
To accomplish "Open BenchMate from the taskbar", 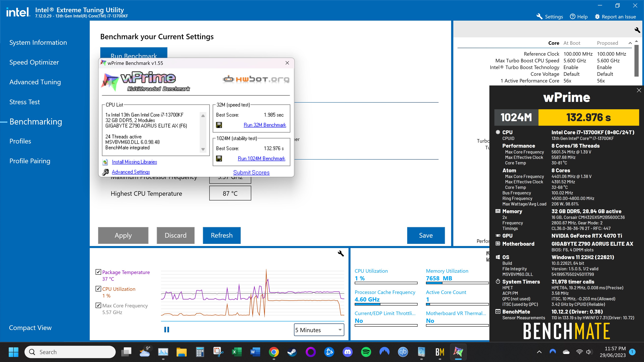I will (x=440, y=352).
